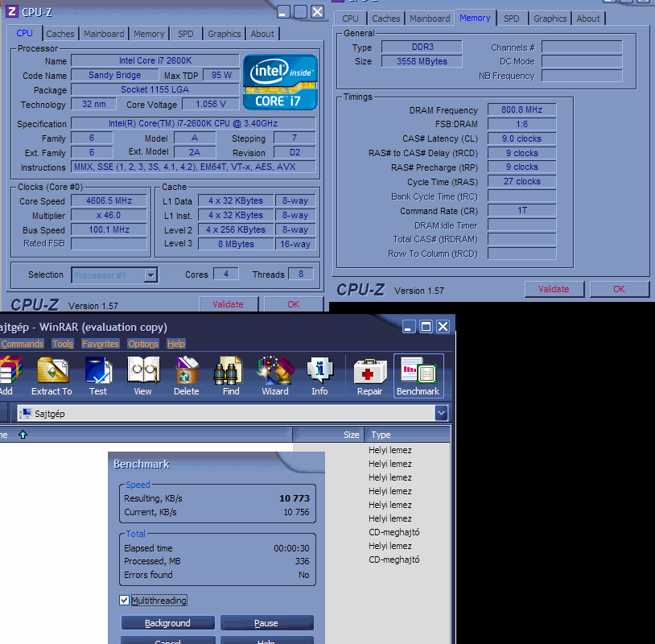Open Mainboard tab in left CPU-Z window
This screenshot has width=655, height=644.
[x=104, y=34]
